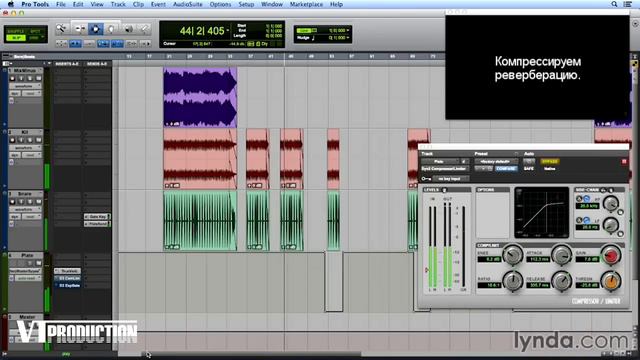This screenshot has height=360, width=640.
Task: Open the D3 ComLim insert on Plate
Action: click(x=68, y=278)
